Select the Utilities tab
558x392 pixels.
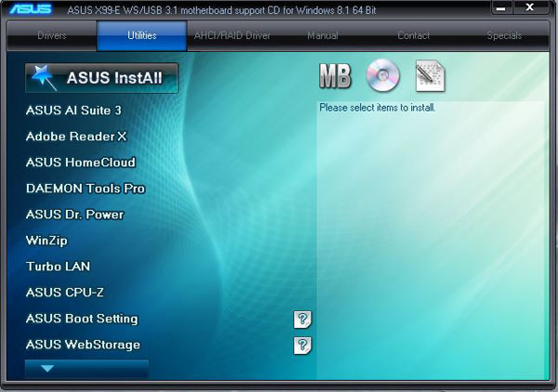(142, 35)
